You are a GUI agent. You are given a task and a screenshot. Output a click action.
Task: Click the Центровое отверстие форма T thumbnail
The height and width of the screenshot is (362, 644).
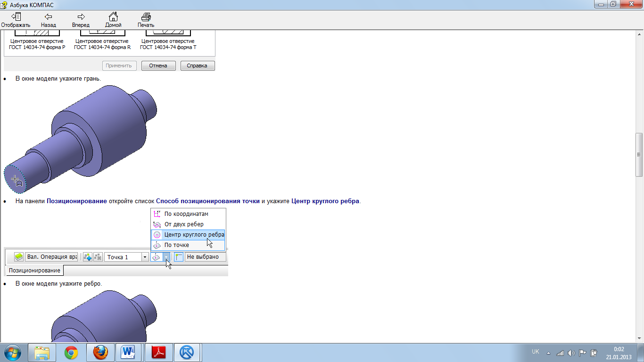(x=168, y=40)
